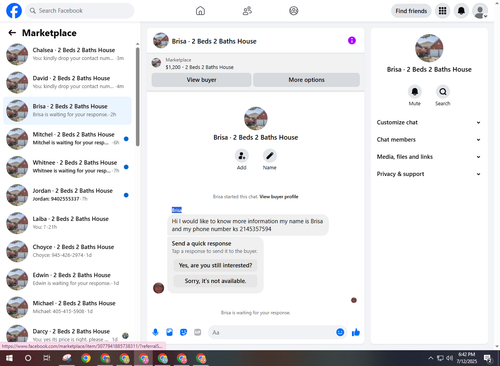The image size is (500, 366).
Task: Open the Home feed icon
Action: coord(200,11)
